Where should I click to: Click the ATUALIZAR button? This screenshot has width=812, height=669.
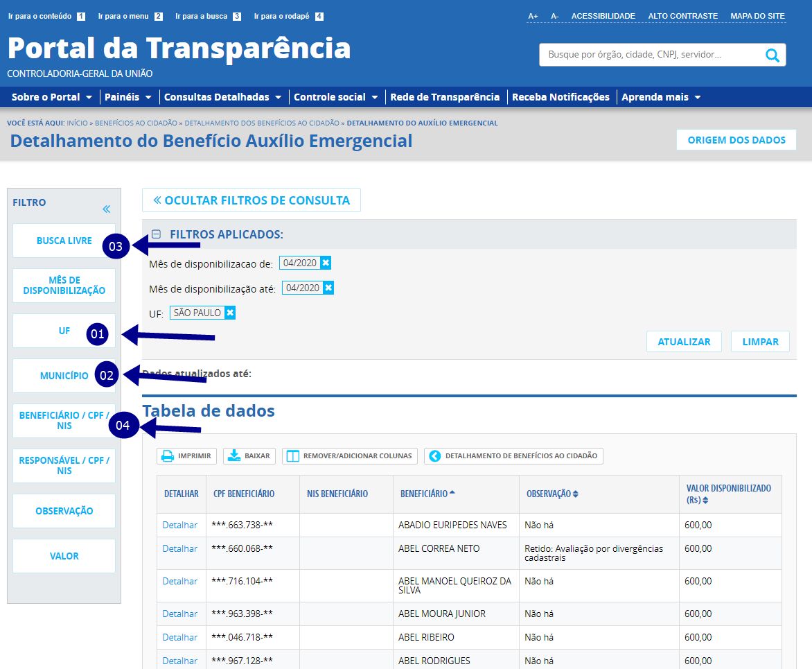[x=684, y=341]
